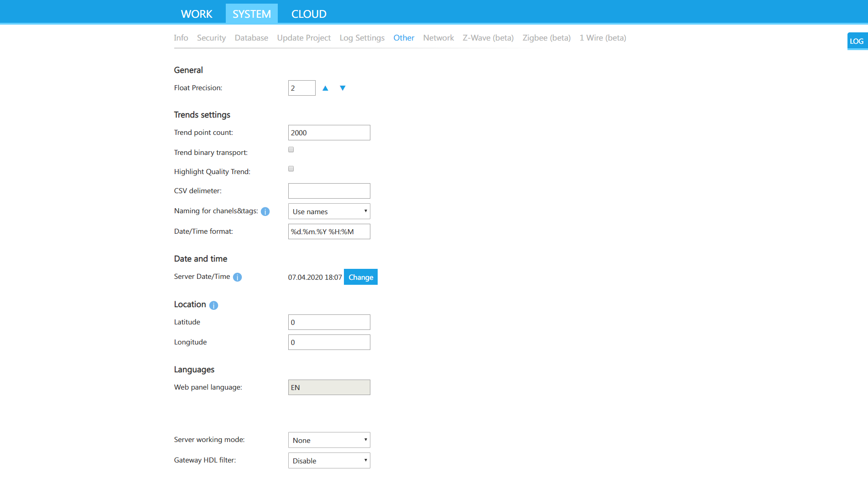Open Gateway HDL filter dropdown
The width and height of the screenshot is (868, 478).
coord(329,461)
